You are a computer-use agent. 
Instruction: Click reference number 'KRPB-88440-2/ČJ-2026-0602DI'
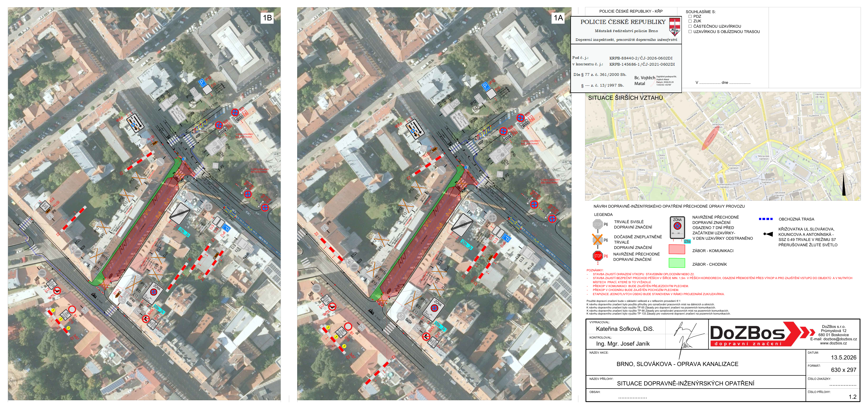(x=641, y=58)
